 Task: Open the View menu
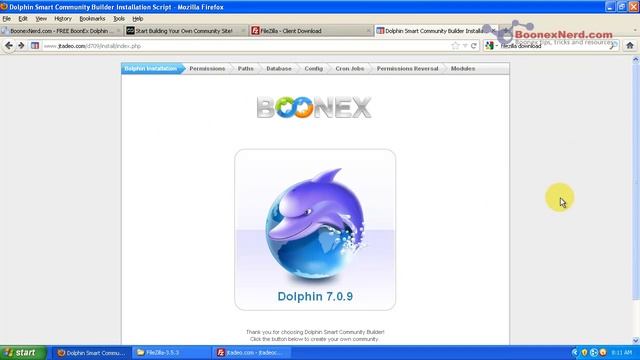tap(41, 19)
